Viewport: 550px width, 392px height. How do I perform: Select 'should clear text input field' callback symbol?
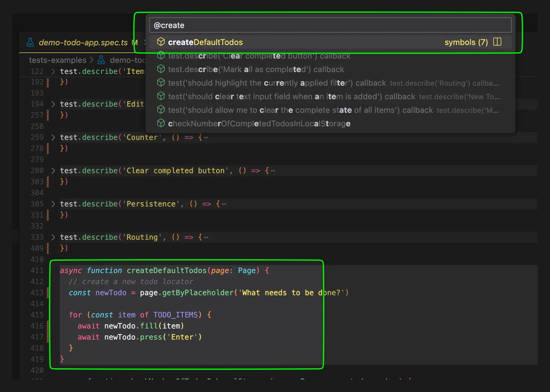(330, 96)
